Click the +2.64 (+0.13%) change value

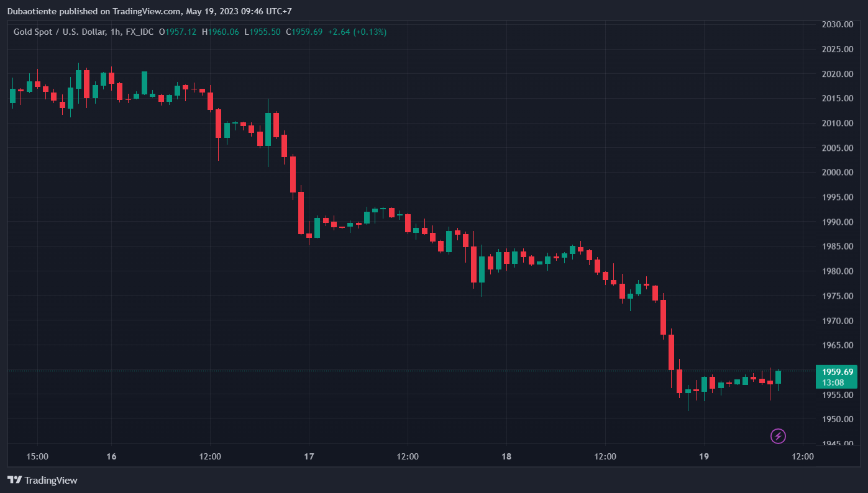(x=357, y=32)
